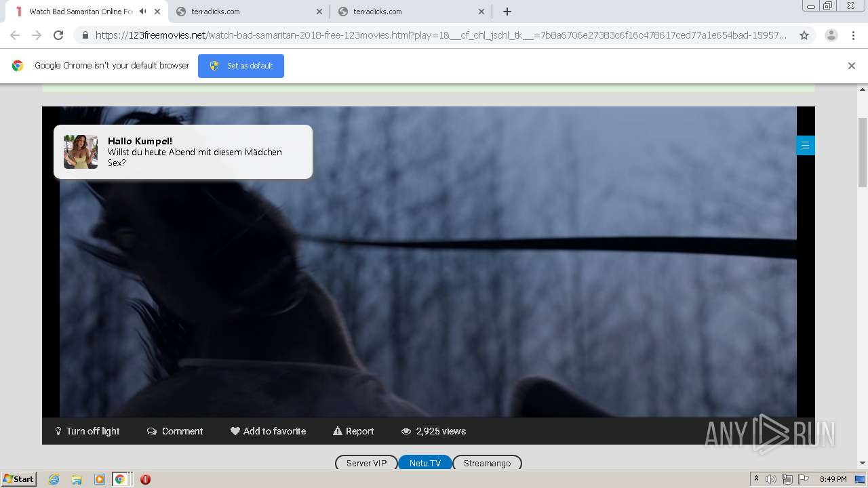Click the address bar URL

point(441,35)
